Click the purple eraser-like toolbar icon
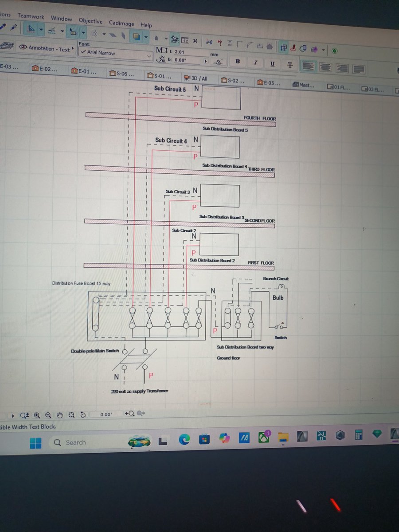 click(x=315, y=49)
